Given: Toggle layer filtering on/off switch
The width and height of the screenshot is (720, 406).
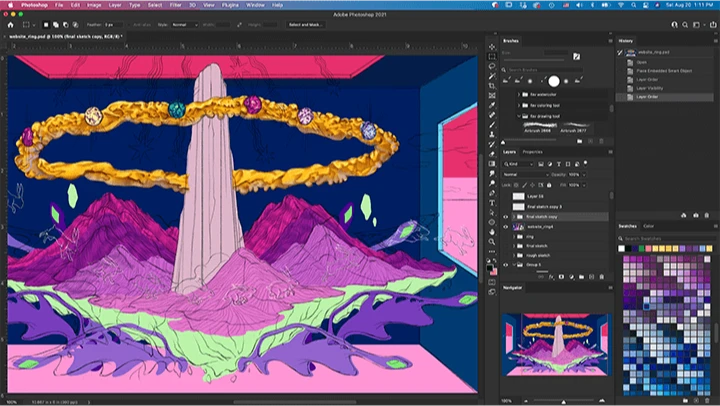Looking at the screenshot, I should [586, 164].
